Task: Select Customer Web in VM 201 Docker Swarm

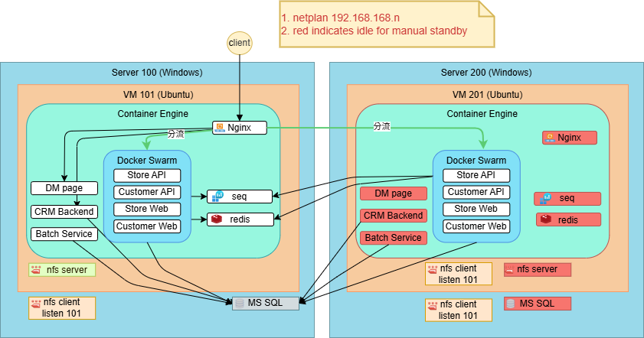Action: pyautogui.click(x=476, y=226)
